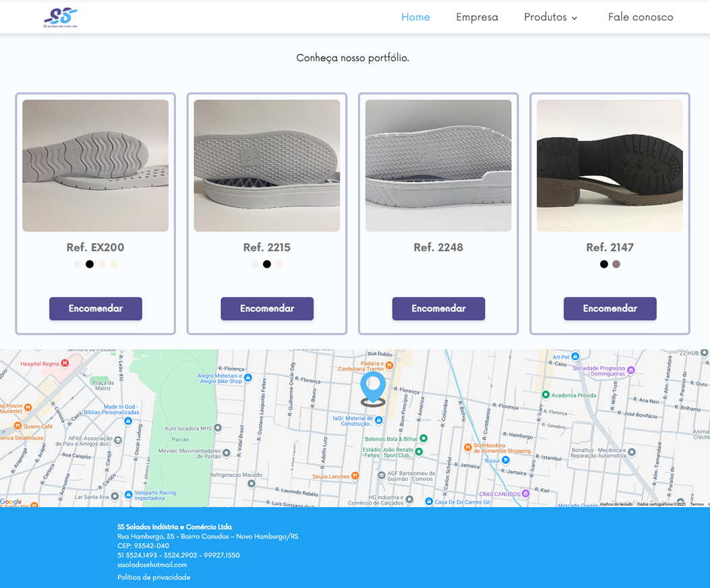Click Movitec Movimentadores de Portão marker

point(227,452)
